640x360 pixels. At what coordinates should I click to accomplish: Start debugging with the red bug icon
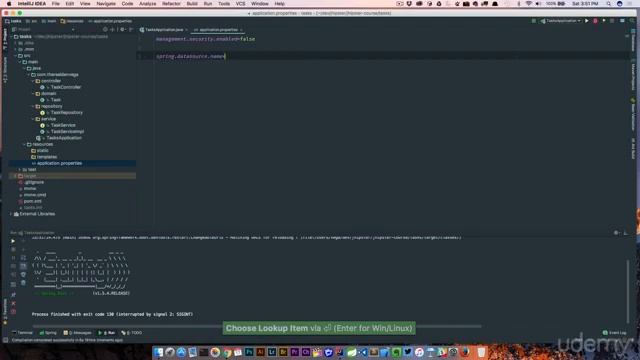click(x=596, y=21)
